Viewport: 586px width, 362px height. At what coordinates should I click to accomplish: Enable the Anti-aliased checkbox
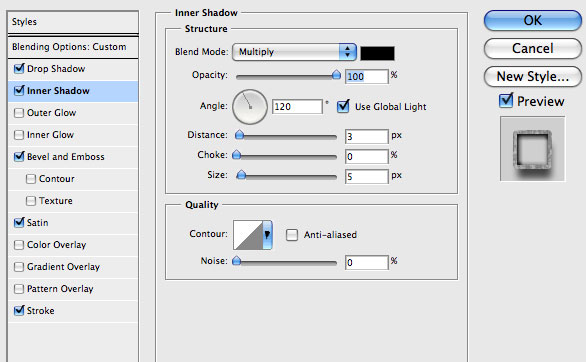[292, 235]
